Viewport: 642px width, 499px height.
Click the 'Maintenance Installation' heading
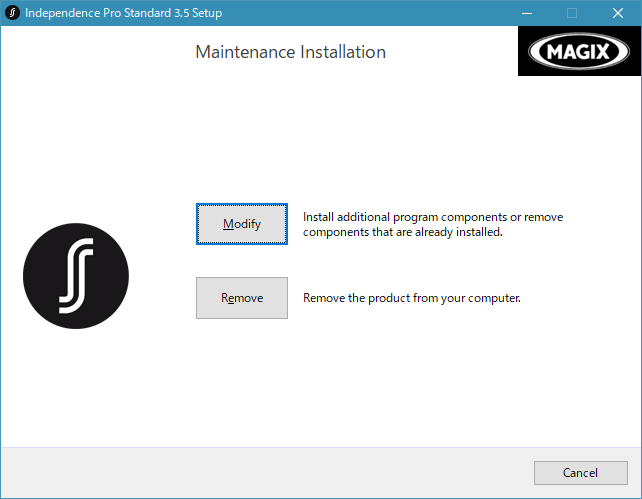click(290, 52)
